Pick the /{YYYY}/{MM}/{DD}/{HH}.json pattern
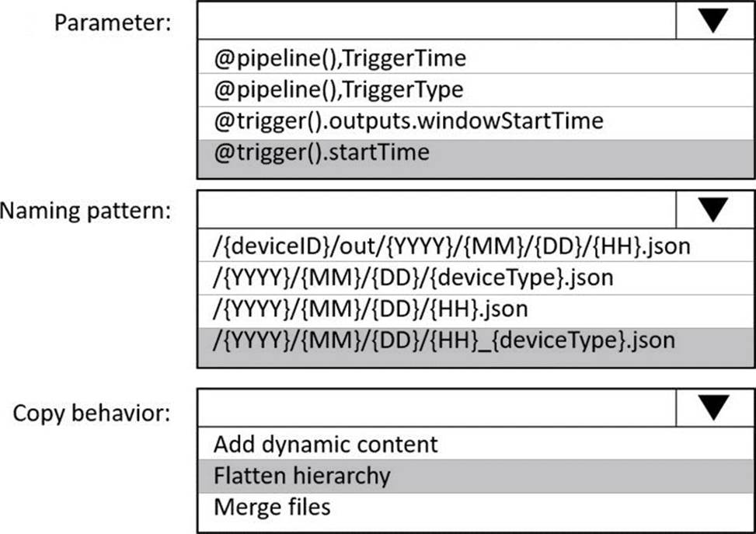This screenshot has height=534, width=756. (370, 309)
